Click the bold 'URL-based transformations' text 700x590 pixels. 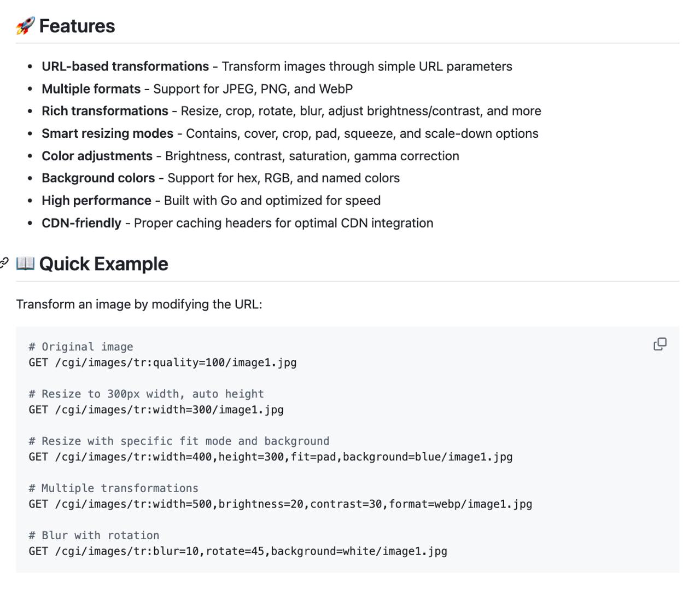[x=125, y=66]
